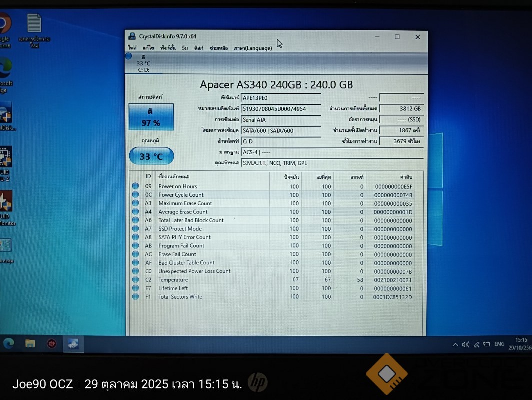
Task: Select the firmware field APE13PE0
Action: tap(281, 98)
